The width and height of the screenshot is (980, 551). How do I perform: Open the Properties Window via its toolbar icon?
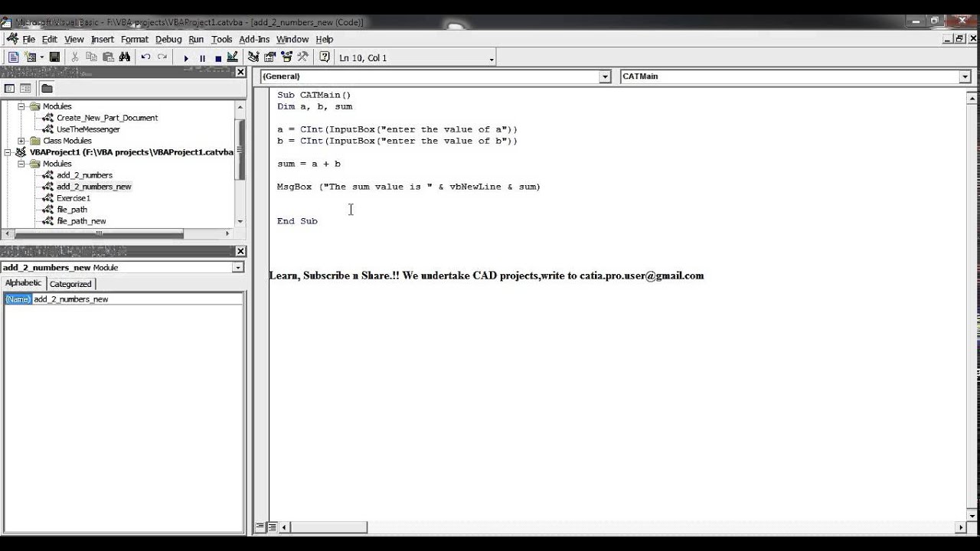tap(269, 57)
